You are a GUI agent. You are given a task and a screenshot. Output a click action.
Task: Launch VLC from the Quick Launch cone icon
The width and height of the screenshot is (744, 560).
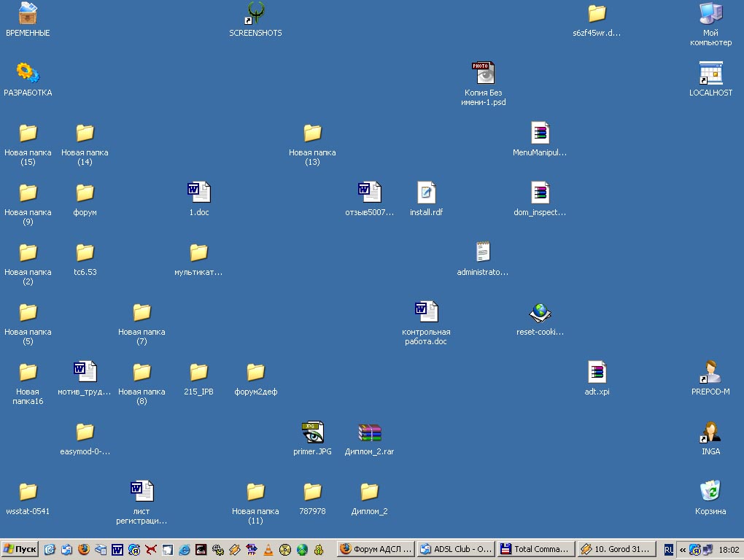(x=268, y=549)
